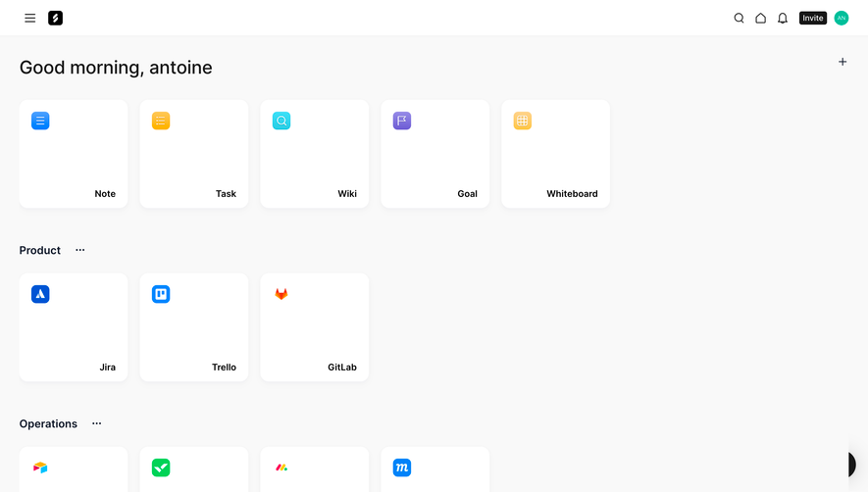The height and width of the screenshot is (492, 868).
Task: Click the 'Good morning, antoine' greeting
Action: click(x=116, y=68)
